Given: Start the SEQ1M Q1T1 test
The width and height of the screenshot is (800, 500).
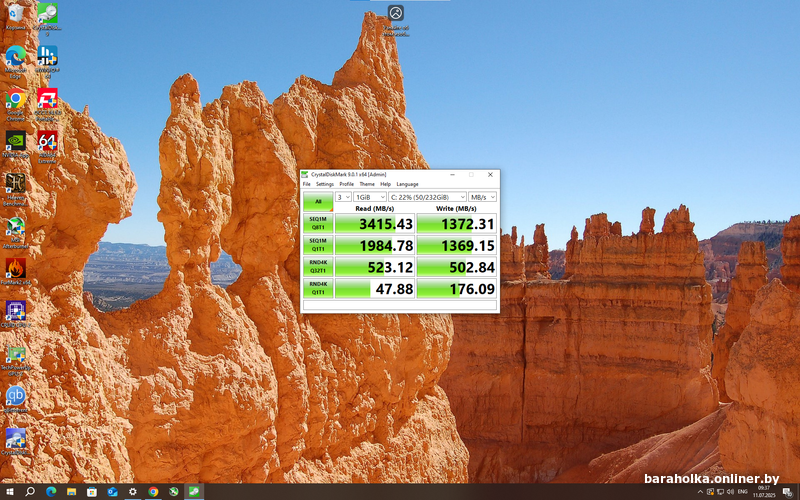Looking at the screenshot, I should [x=318, y=245].
